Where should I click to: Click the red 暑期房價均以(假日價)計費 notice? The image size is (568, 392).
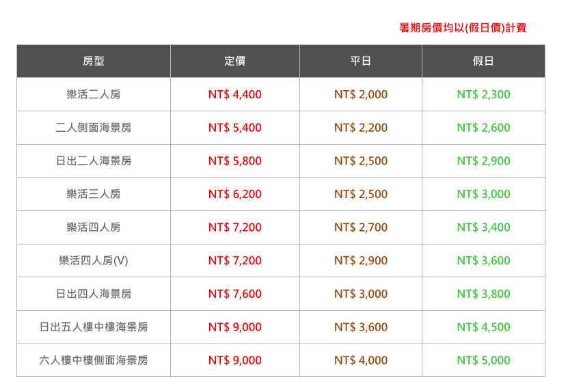pyautogui.click(x=463, y=28)
